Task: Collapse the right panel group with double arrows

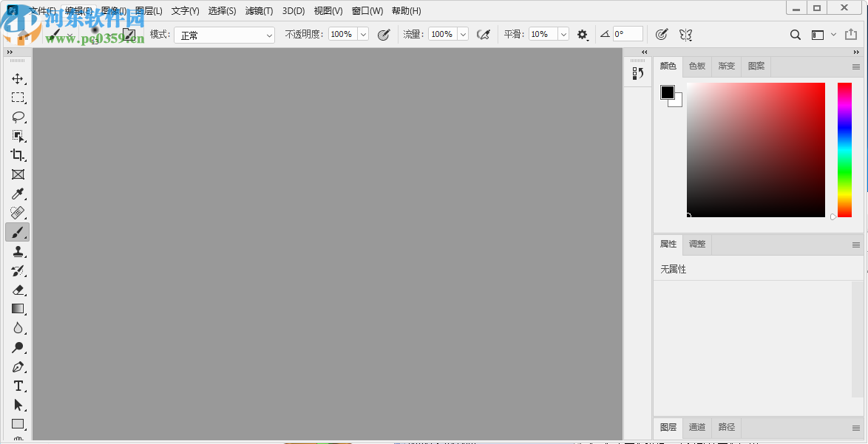Action: pyautogui.click(x=855, y=52)
